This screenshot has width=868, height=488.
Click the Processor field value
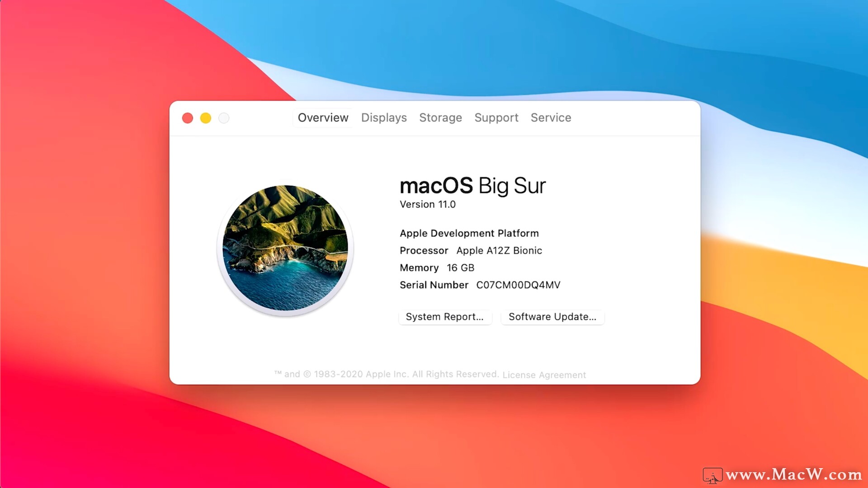[x=498, y=250]
